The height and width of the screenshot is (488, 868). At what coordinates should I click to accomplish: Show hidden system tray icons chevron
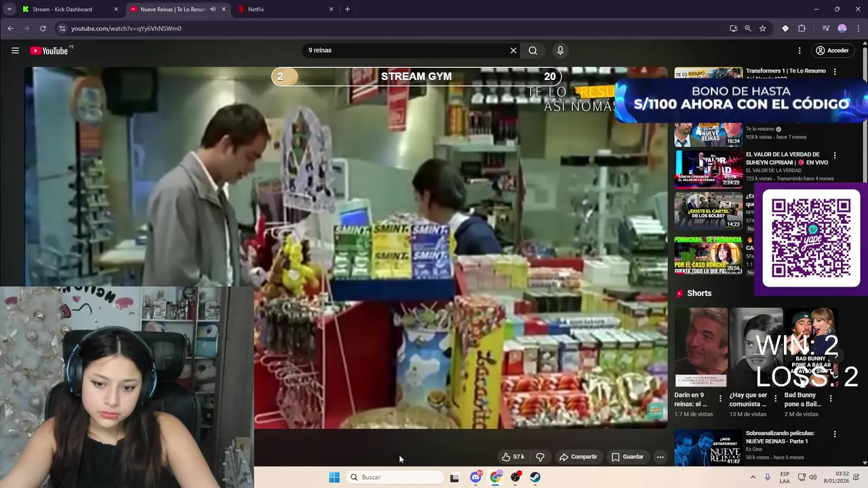click(x=753, y=477)
